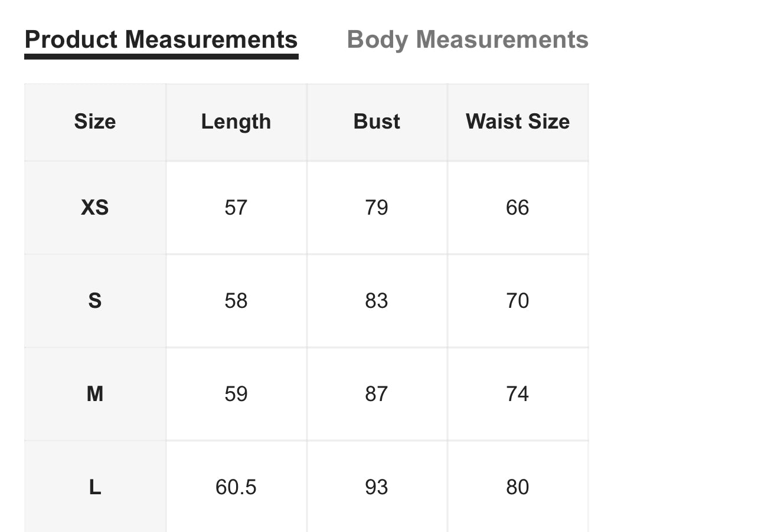Click the L length value 60.5
Image resolution: width=758 pixels, height=532 pixels.
click(x=236, y=487)
